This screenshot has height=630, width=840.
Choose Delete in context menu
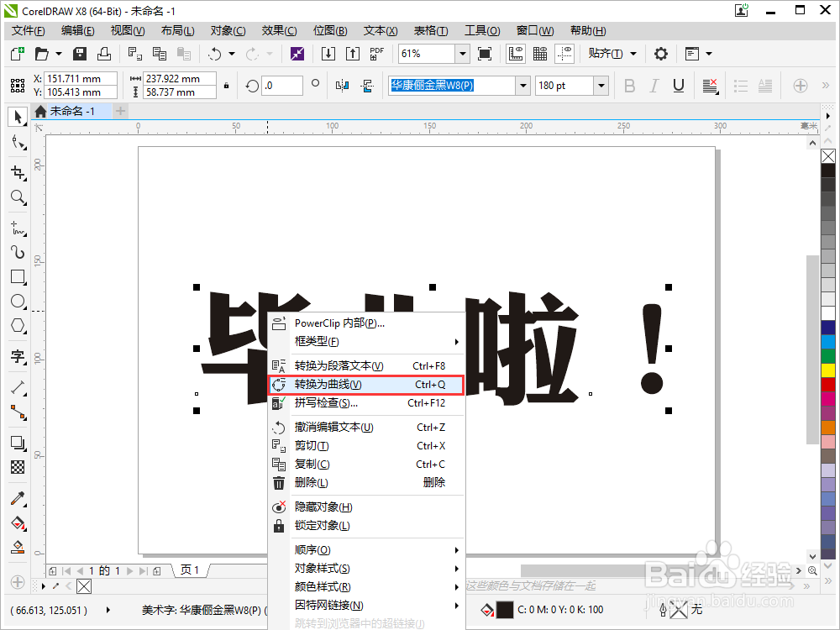click(366, 483)
